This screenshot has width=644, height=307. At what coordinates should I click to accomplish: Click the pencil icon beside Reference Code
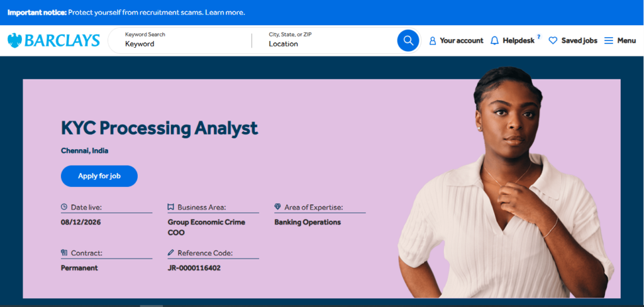[171, 252]
